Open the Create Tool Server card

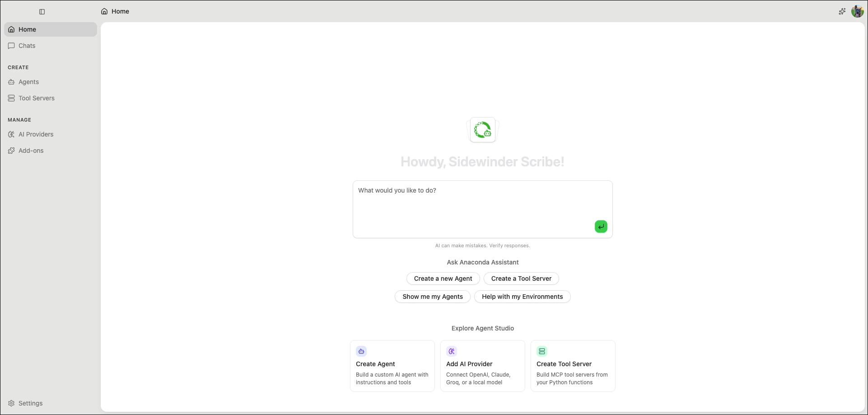573,366
